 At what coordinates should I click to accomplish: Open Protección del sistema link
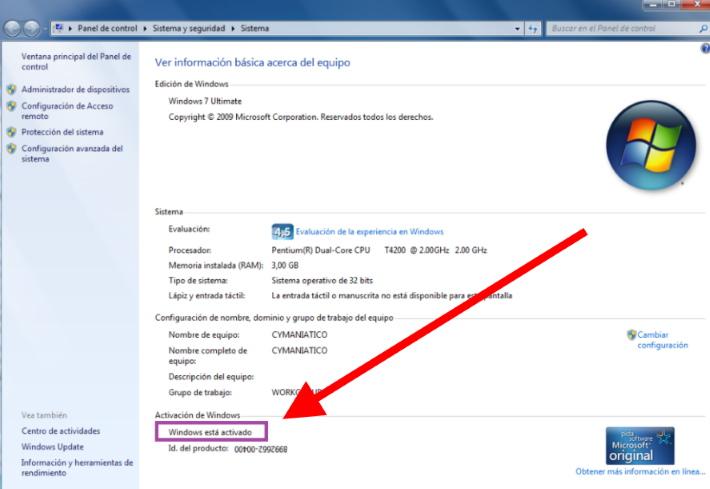click(x=62, y=132)
